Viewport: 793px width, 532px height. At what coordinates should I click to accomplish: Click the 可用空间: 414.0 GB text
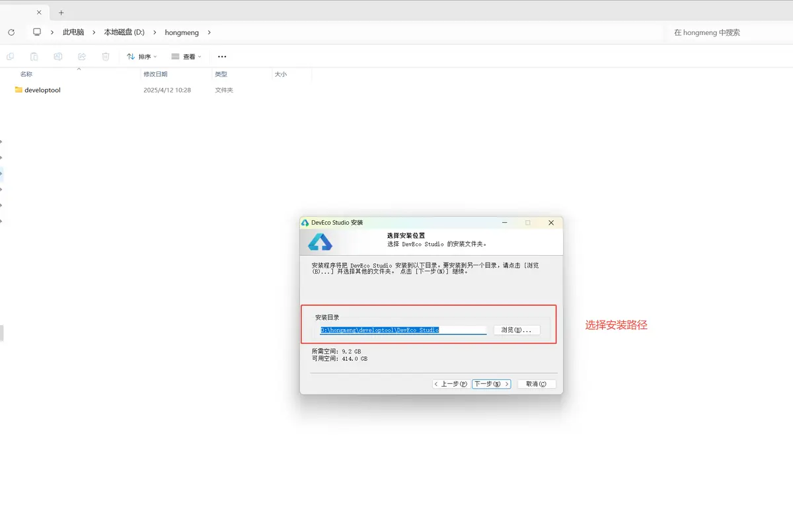tap(339, 359)
